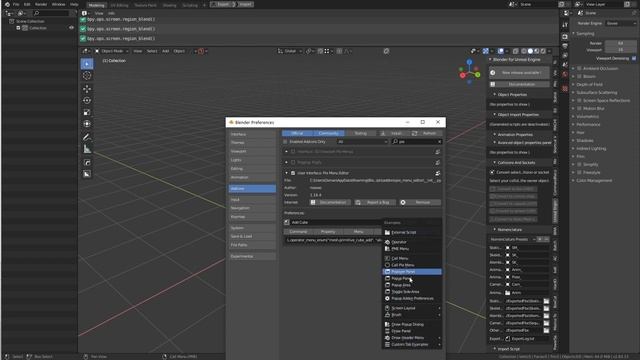The height and width of the screenshot is (360, 640).
Task: Toggle the Pie Menu Editor add-on checkbox
Action: pos(293,173)
